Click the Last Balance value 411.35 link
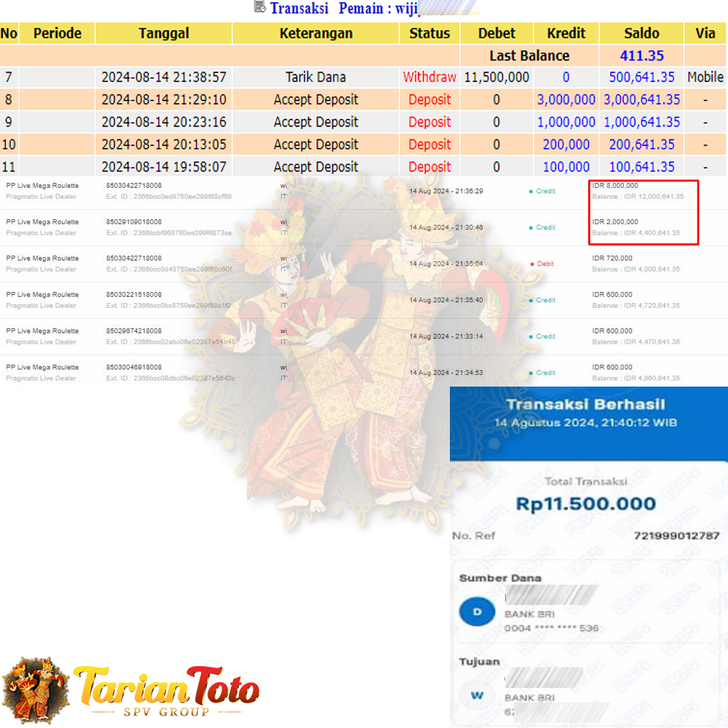The image size is (728, 728). coord(641,55)
